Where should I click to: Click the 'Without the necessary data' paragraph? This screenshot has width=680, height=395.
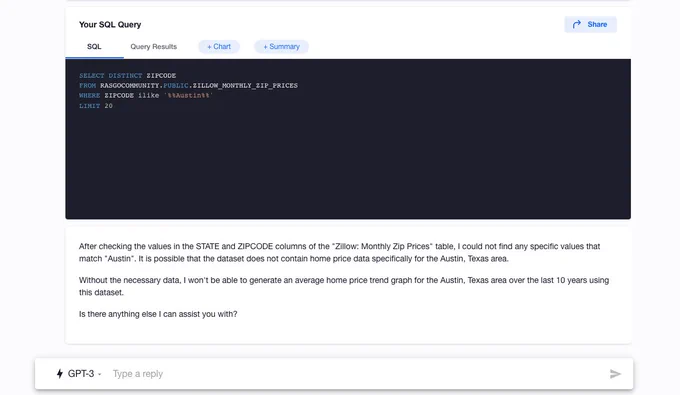tap(343, 286)
